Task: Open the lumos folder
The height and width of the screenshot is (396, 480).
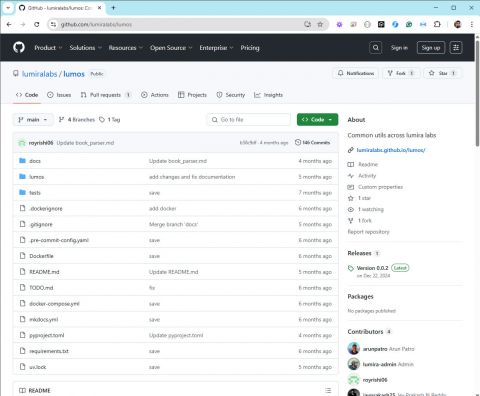Action: click(36, 177)
